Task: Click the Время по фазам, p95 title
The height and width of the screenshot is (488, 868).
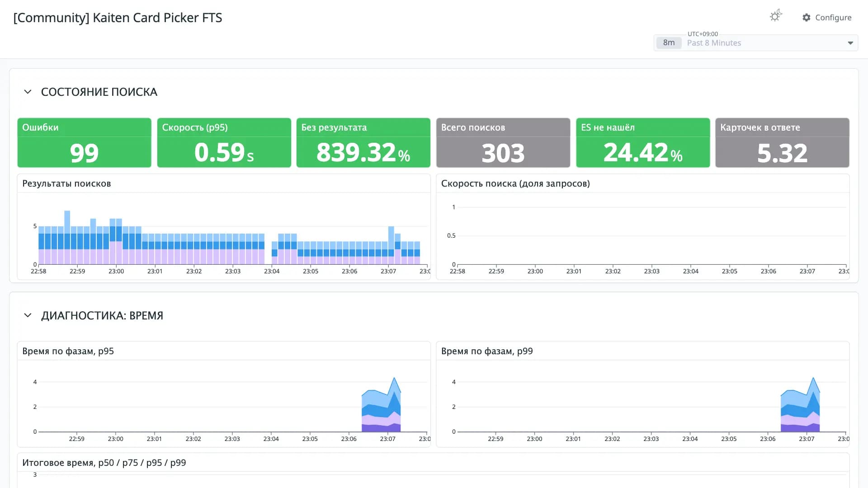Action: (68, 351)
